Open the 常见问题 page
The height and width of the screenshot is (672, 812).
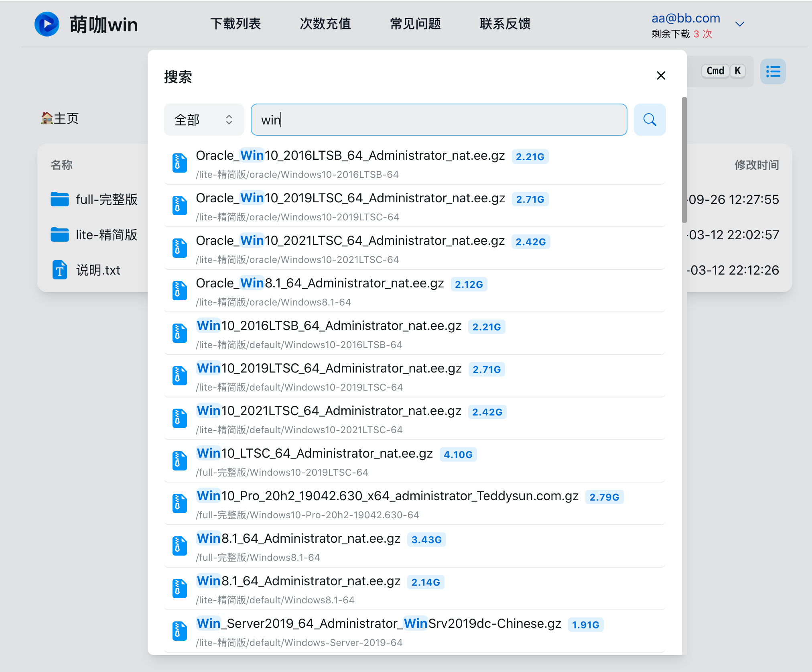coord(415,24)
